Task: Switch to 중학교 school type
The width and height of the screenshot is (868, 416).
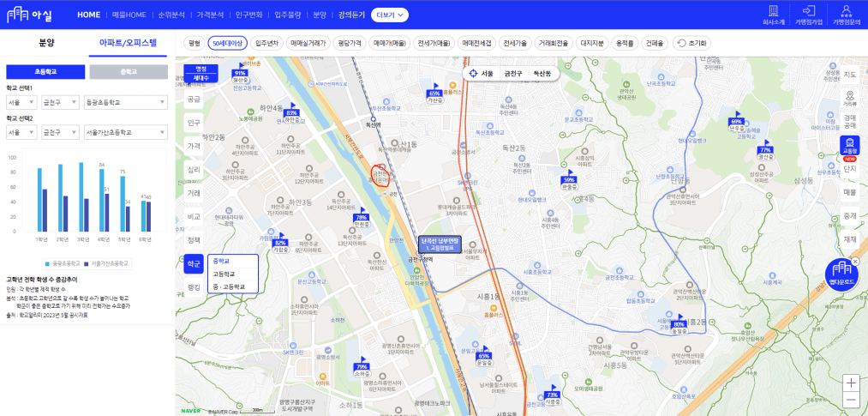Action: pyautogui.click(x=129, y=72)
